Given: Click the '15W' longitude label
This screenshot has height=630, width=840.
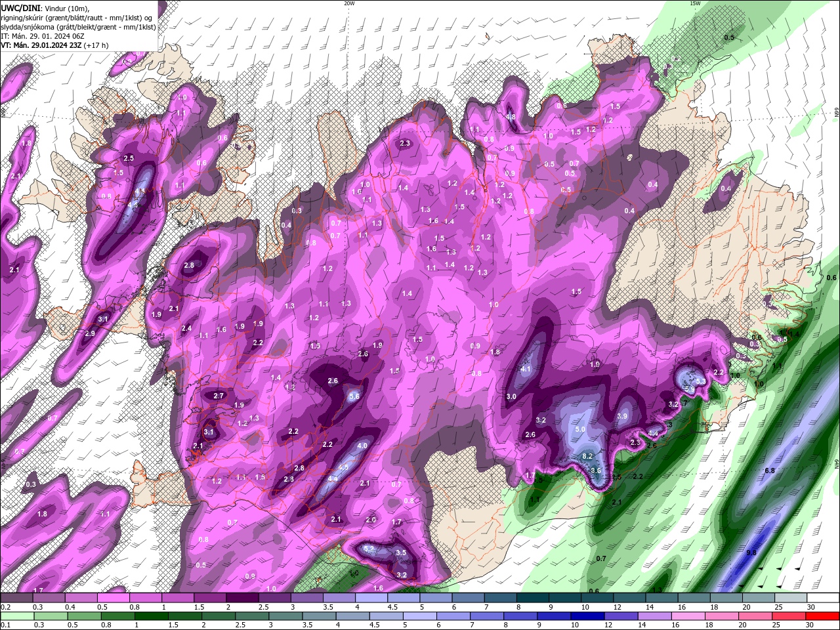Looking at the screenshot, I should click(x=695, y=3).
